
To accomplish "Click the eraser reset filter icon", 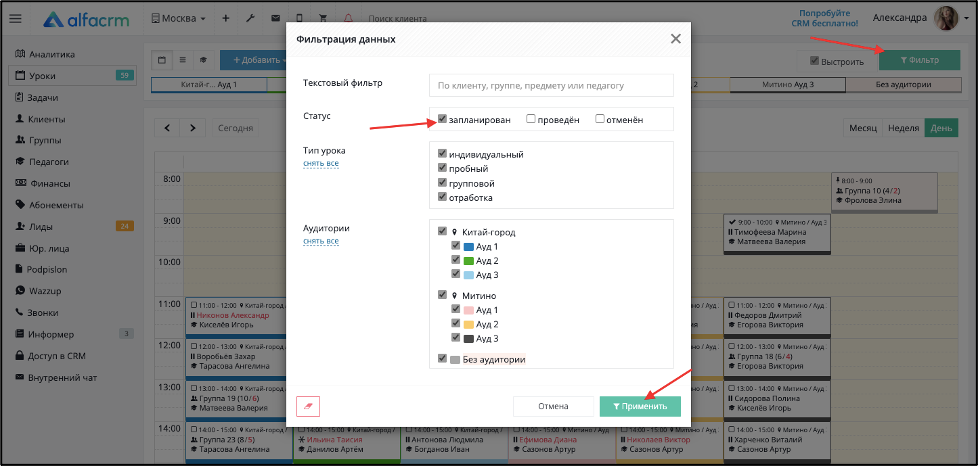I will (308, 406).
